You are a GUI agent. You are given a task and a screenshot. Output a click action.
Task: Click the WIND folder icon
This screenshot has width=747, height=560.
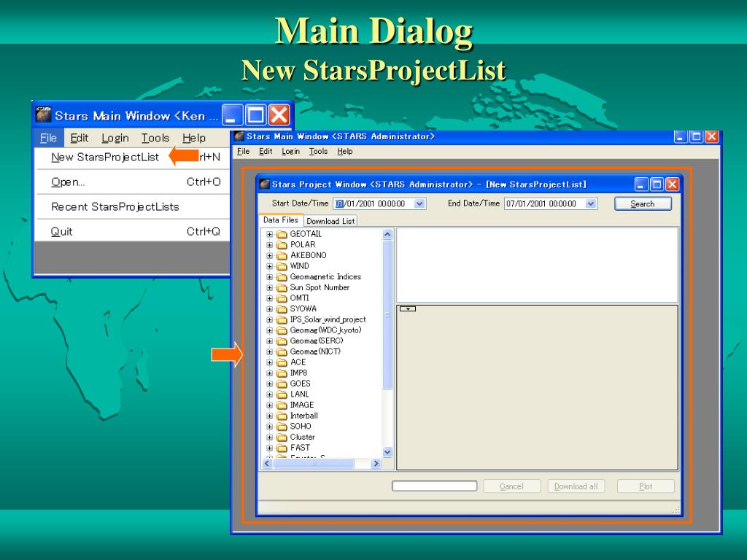click(282, 266)
